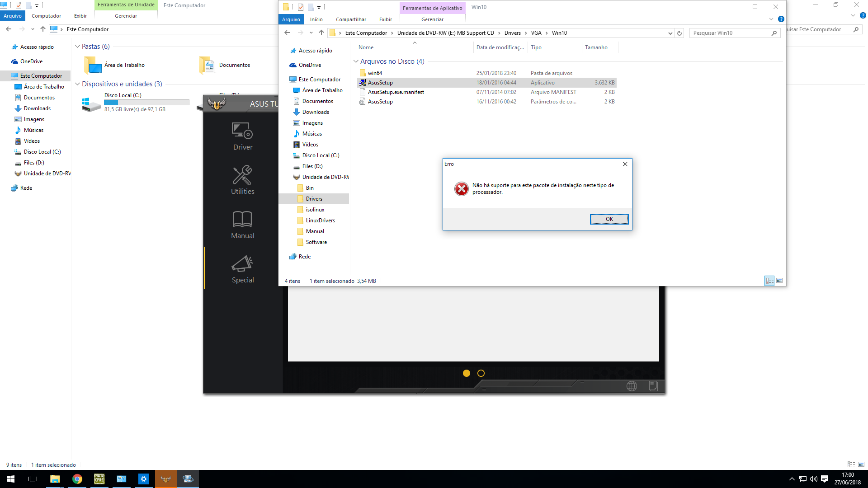Click OK in the Erro dialog
The height and width of the screenshot is (488, 868).
click(x=609, y=219)
